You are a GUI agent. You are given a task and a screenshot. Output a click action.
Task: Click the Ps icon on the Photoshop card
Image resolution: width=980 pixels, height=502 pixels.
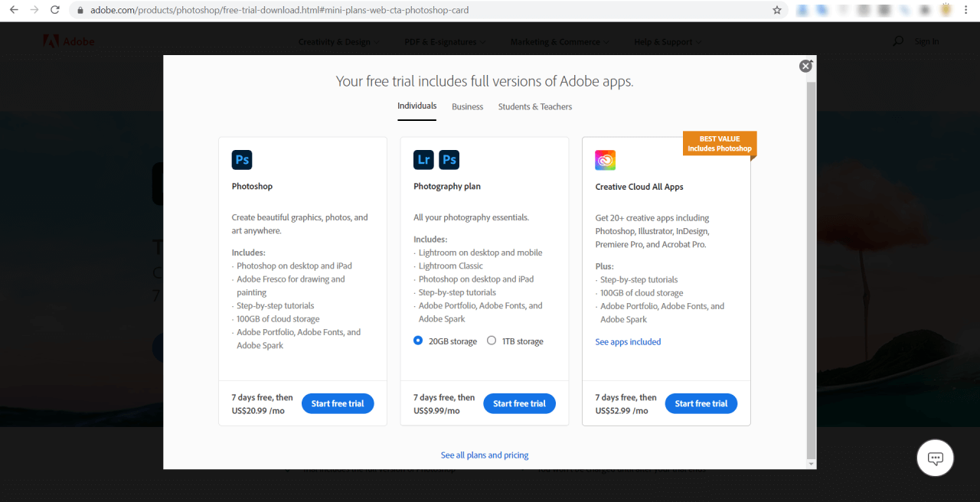click(242, 160)
